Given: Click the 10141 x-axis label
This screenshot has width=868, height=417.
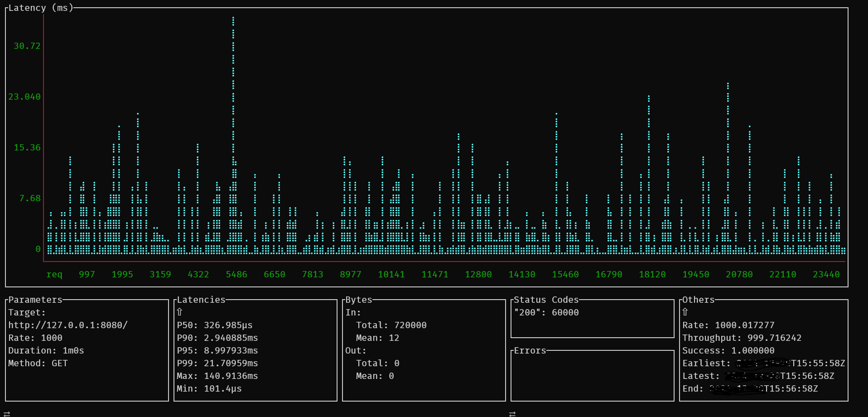Looking at the screenshot, I should [x=391, y=274].
